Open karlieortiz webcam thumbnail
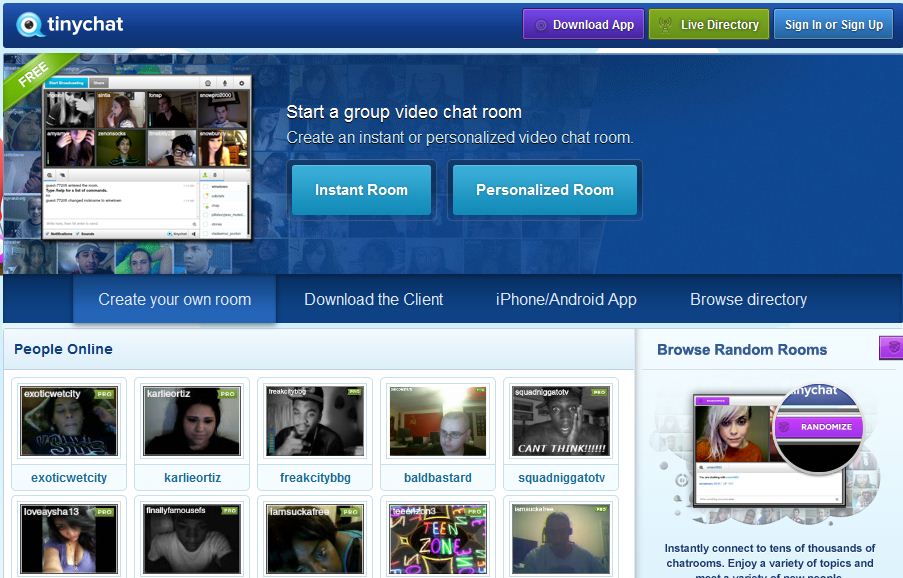The width and height of the screenshot is (903, 578). tap(192, 421)
